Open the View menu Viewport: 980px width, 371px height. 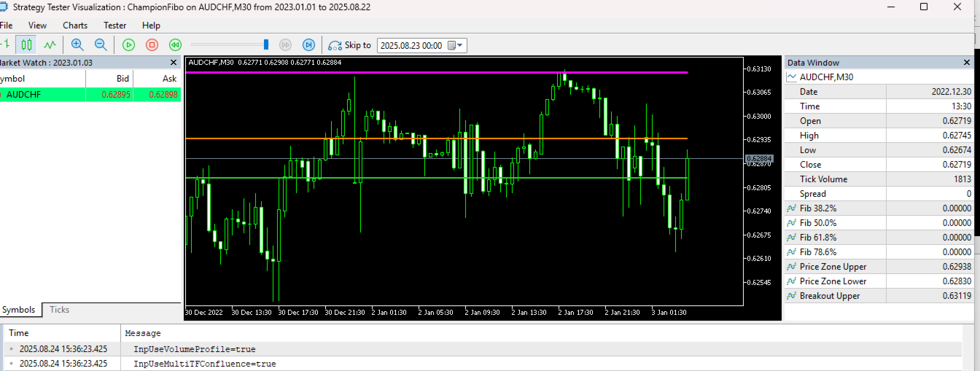click(37, 26)
